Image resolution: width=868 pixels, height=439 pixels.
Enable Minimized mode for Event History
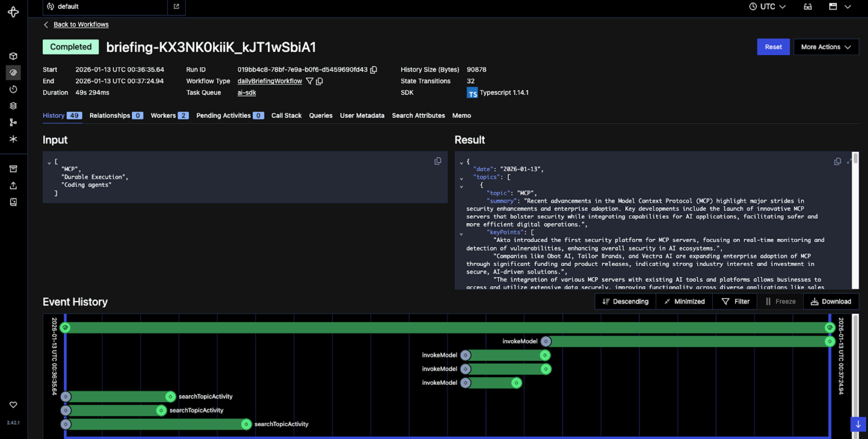(684, 301)
